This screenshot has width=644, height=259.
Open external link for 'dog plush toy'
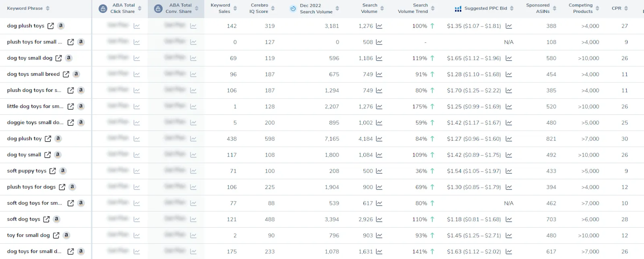48,139
